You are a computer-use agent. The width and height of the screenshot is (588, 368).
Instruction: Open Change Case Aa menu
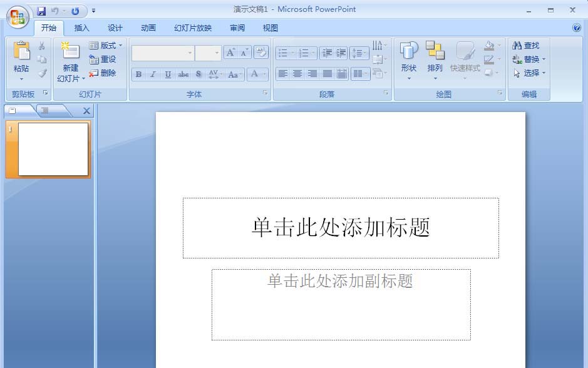235,74
